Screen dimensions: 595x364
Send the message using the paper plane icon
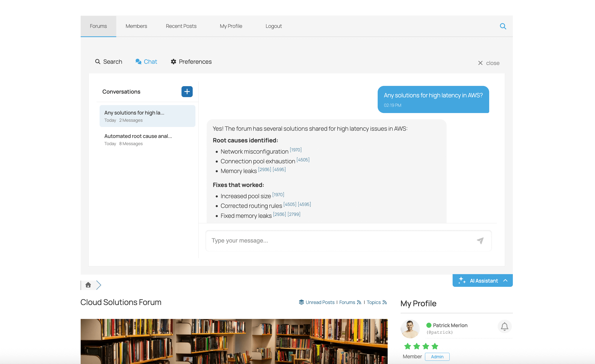point(480,241)
